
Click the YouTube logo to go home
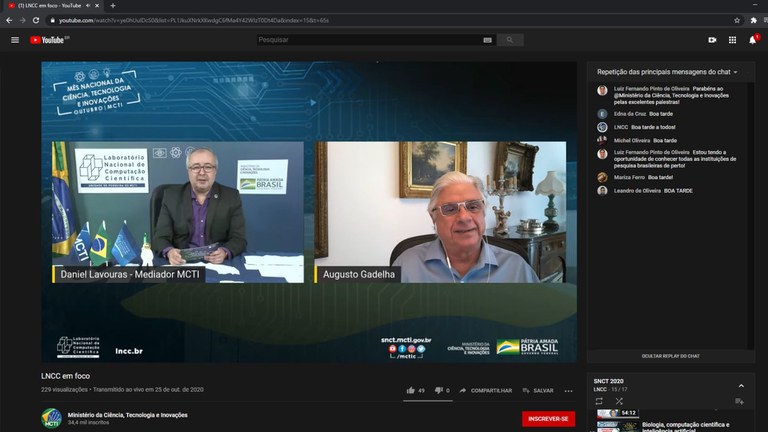pos(48,40)
